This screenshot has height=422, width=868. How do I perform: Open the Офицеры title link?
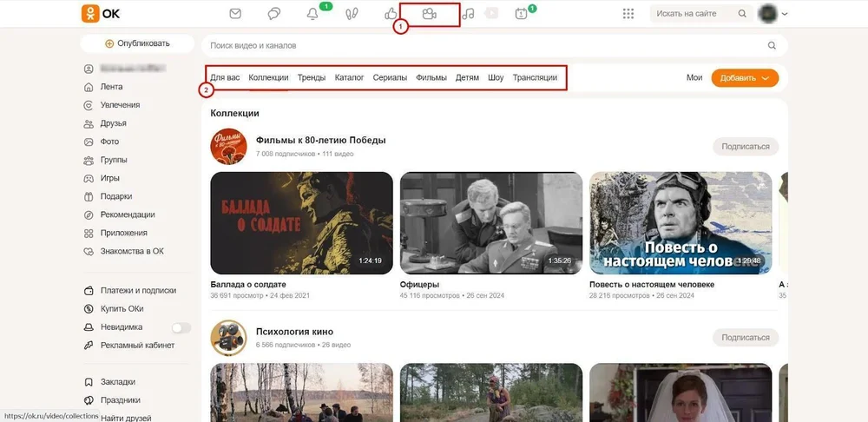click(x=419, y=285)
